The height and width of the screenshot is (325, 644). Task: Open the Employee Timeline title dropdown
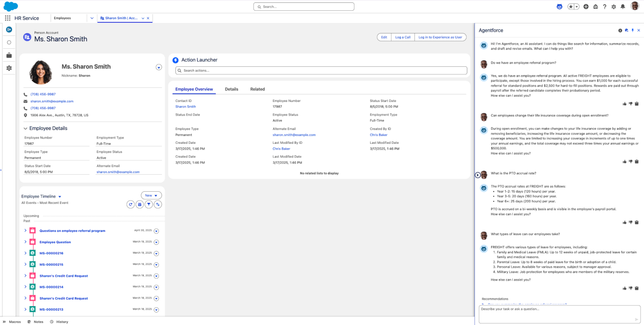click(x=60, y=197)
